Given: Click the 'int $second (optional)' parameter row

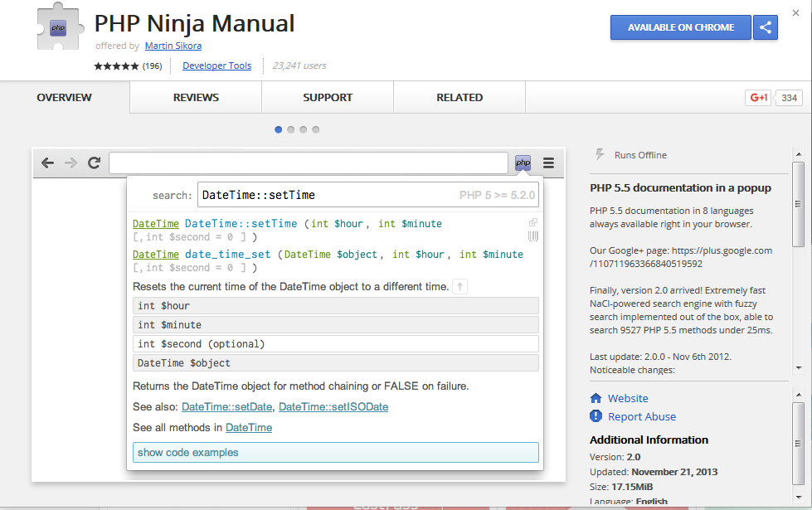Looking at the screenshot, I should [336, 344].
